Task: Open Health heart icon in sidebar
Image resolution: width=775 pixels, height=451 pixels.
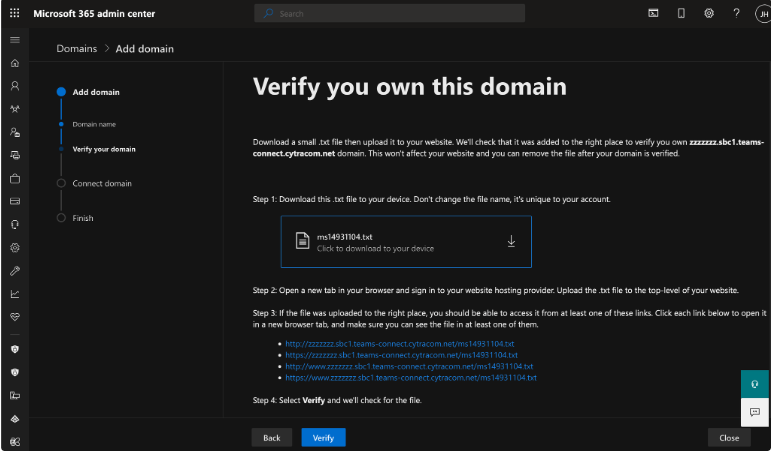Action: click(14, 317)
